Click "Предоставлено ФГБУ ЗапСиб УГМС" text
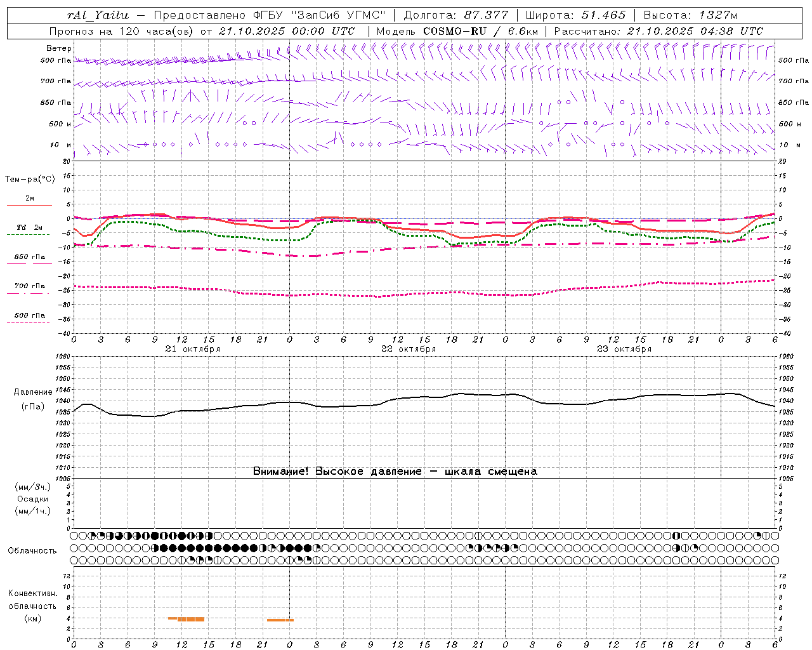The width and height of the screenshot is (812, 650). [270, 15]
